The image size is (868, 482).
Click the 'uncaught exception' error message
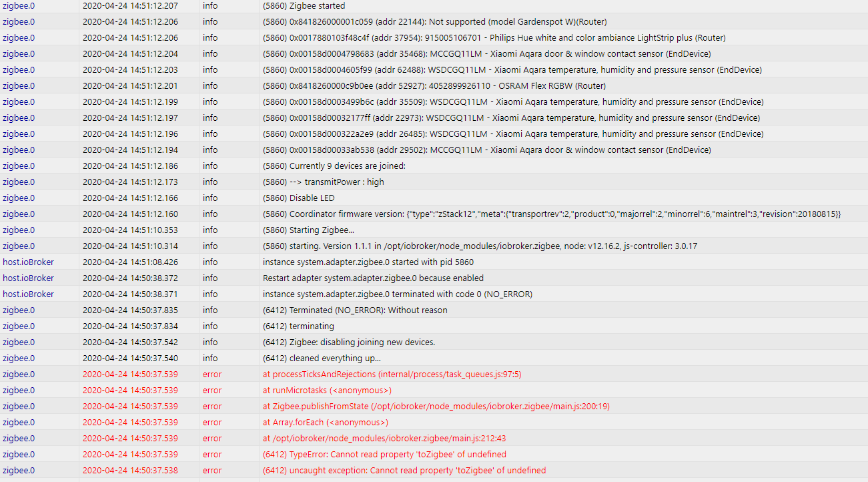[x=404, y=471]
